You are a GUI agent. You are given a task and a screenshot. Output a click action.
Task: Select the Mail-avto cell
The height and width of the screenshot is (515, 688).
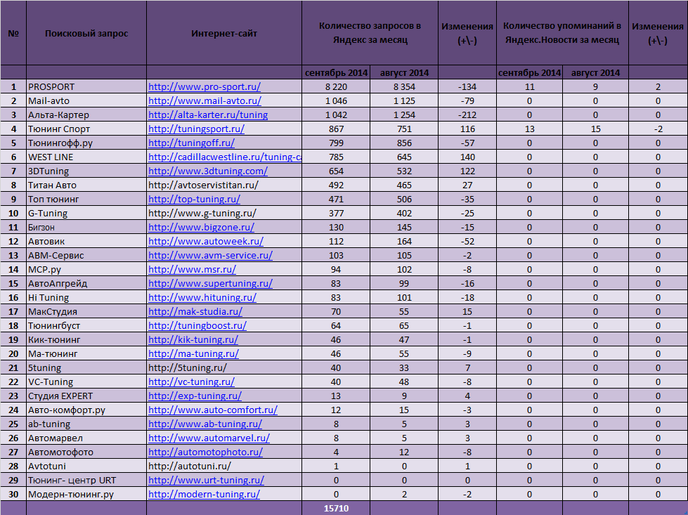click(x=86, y=101)
